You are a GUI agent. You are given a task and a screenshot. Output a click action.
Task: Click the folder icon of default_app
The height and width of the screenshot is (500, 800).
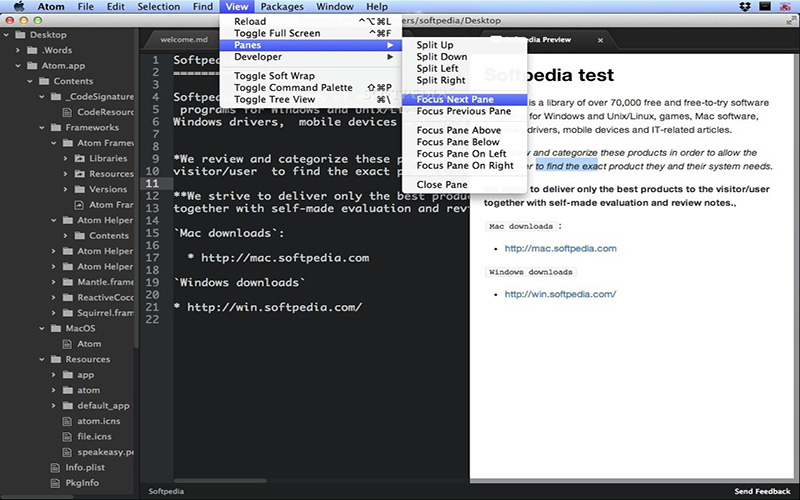click(x=68, y=406)
